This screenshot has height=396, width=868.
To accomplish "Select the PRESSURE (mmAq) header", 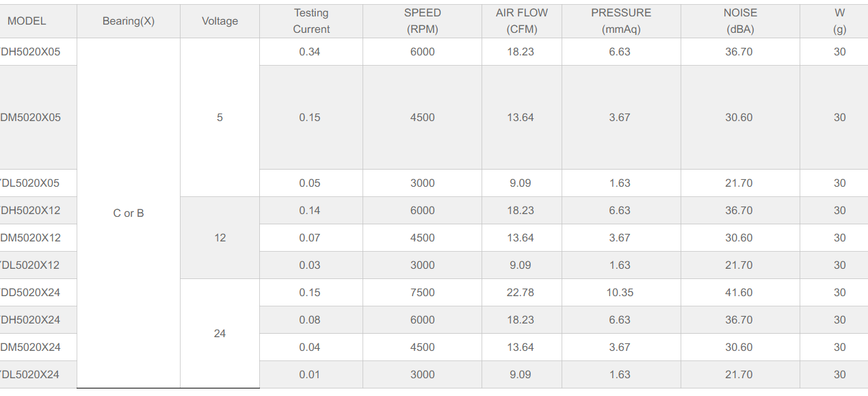I will pyautogui.click(x=621, y=21).
